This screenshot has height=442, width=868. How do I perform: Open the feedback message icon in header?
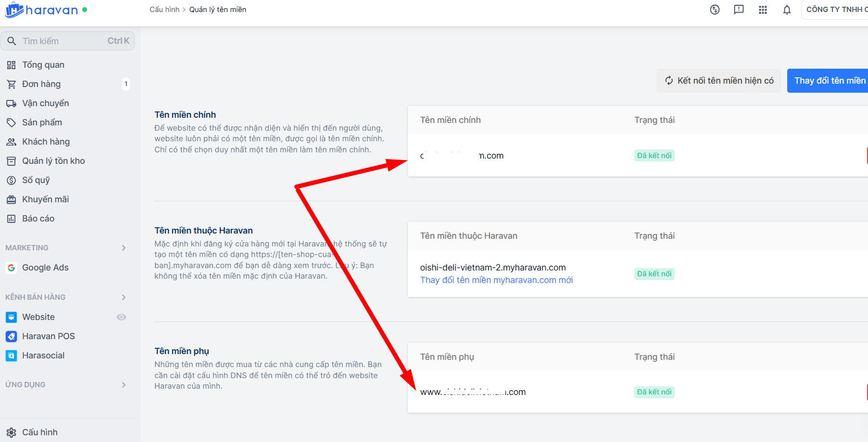(x=739, y=10)
